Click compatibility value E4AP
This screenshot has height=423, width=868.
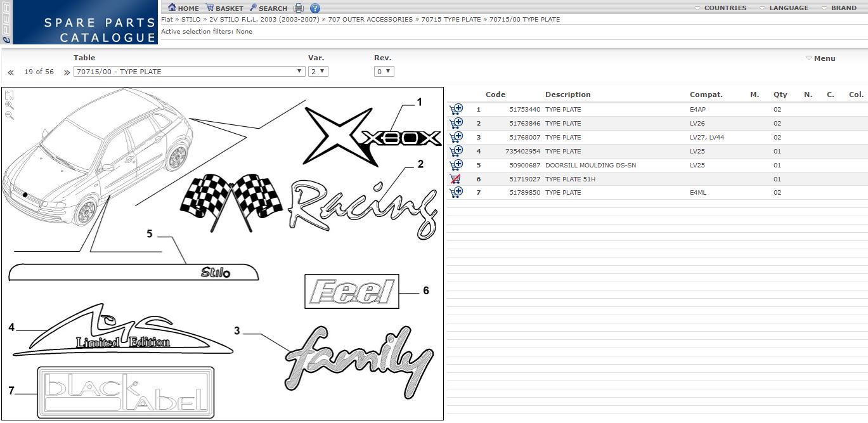(697, 110)
